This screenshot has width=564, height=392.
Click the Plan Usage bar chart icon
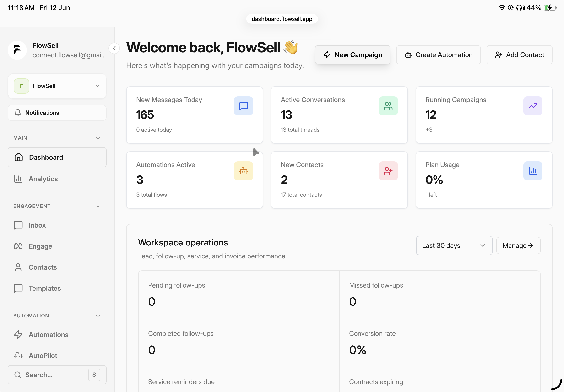pos(533,171)
